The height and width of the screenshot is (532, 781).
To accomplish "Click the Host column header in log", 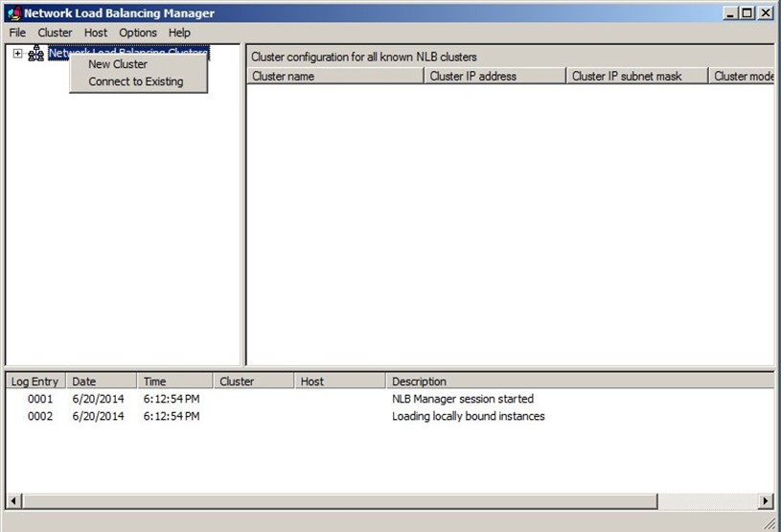I will (x=340, y=382).
